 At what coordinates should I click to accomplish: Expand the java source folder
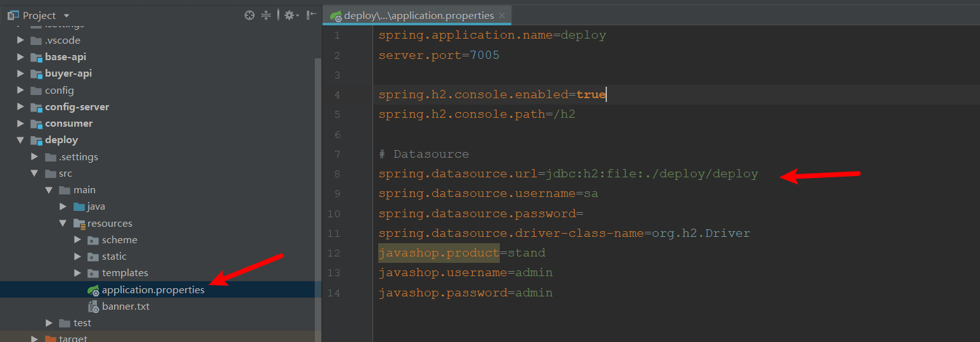tap(63, 206)
